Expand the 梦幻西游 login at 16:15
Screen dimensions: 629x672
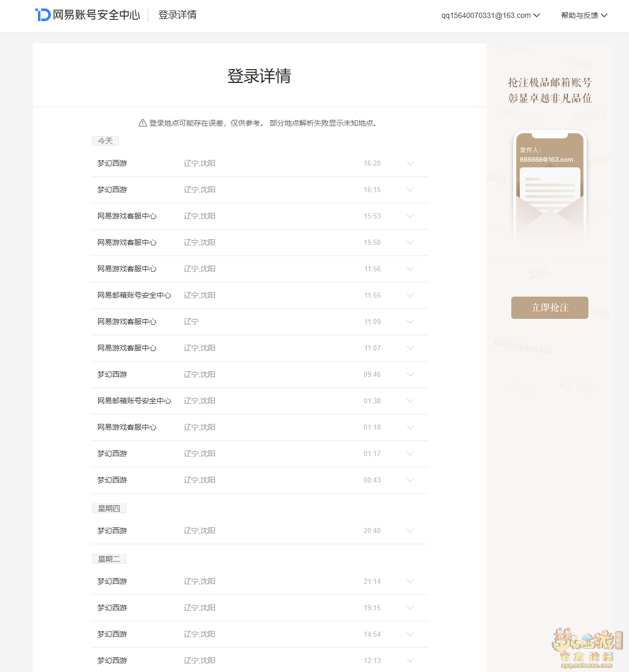(410, 190)
